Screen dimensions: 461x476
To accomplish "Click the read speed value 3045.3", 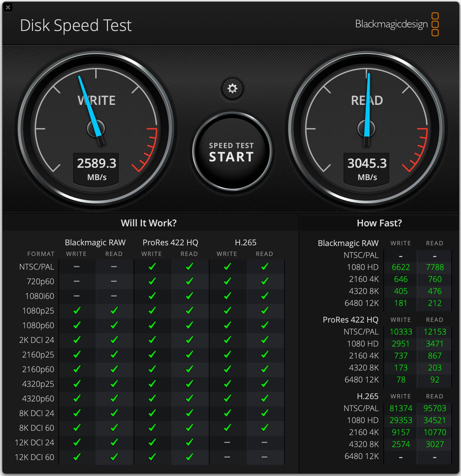I will pos(367,163).
